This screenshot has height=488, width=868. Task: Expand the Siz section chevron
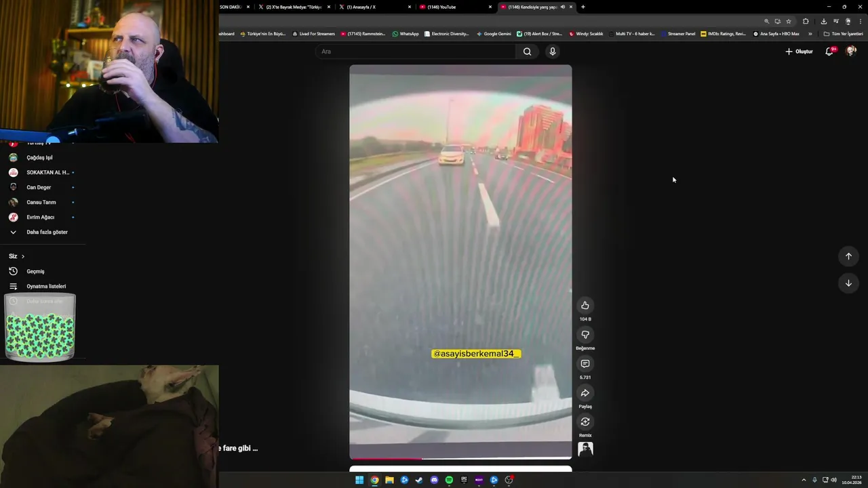pos(23,256)
